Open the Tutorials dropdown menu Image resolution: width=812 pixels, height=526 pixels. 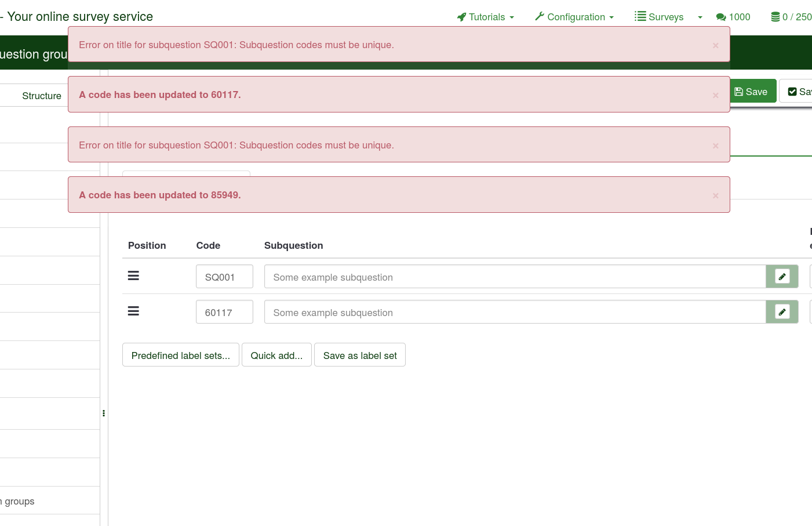(486, 17)
